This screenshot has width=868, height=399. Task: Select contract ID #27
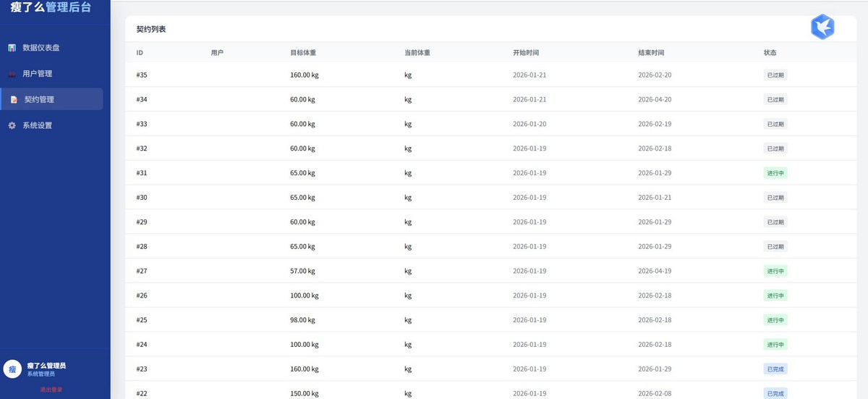[142, 271]
